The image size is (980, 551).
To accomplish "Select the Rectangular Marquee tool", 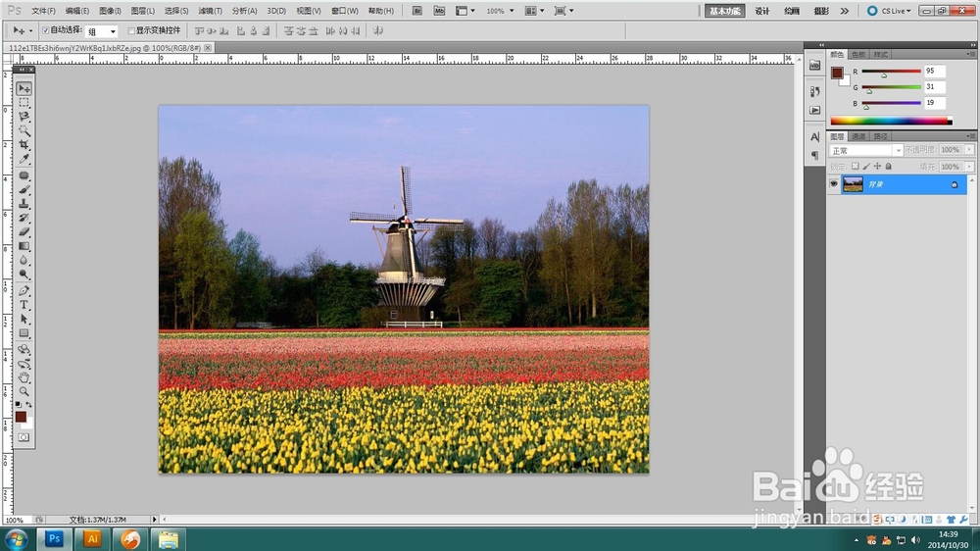I will 24,103.
